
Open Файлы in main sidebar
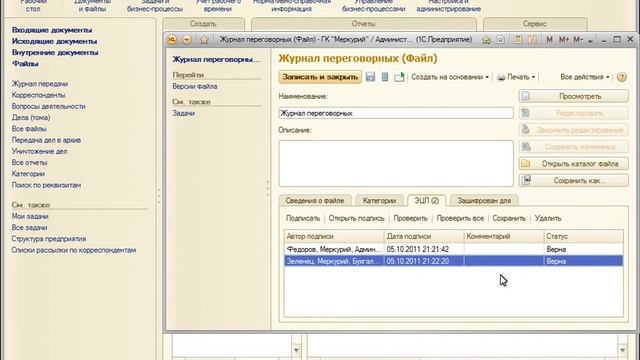click(x=25, y=64)
